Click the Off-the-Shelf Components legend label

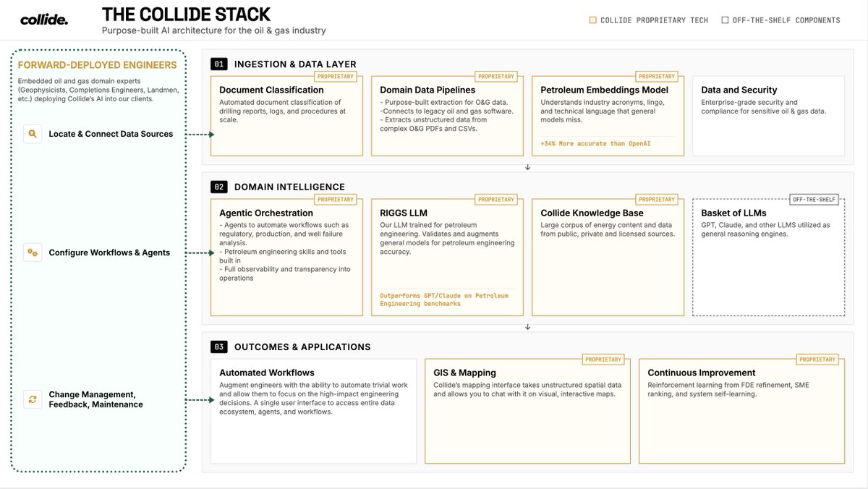[786, 20]
